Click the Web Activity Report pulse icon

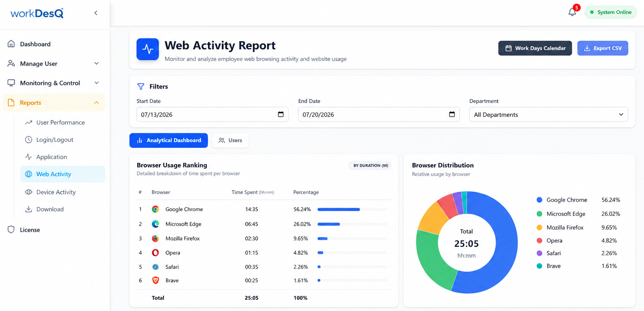click(148, 49)
